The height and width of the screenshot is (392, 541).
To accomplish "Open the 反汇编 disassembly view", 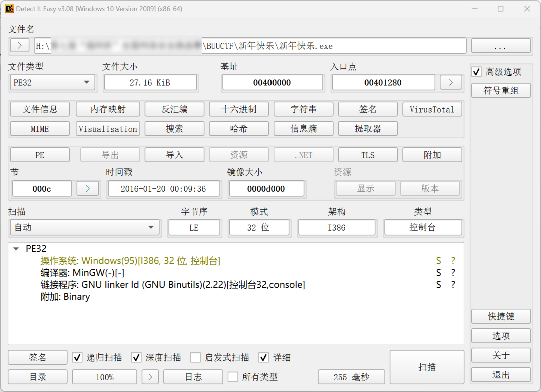I will click(x=174, y=109).
